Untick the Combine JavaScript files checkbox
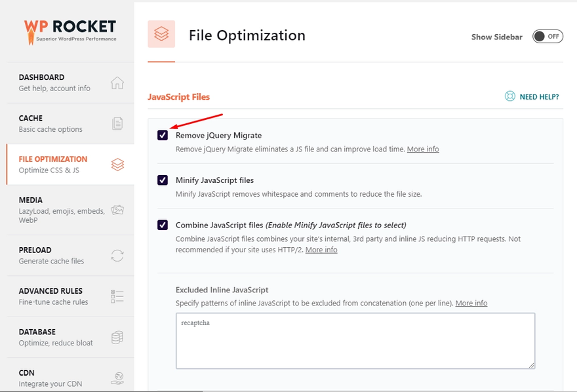The width and height of the screenshot is (577, 392). 163,225
